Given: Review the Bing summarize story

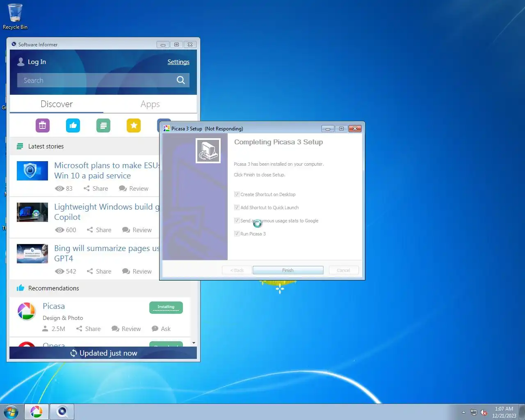Looking at the screenshot, I should 137,272.
